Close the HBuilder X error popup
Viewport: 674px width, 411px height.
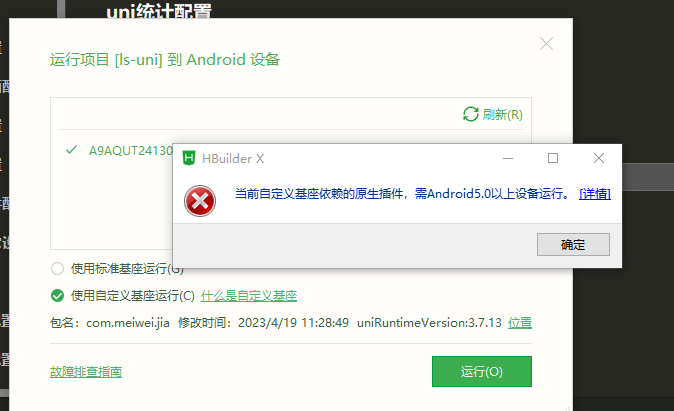pos(599,158)
